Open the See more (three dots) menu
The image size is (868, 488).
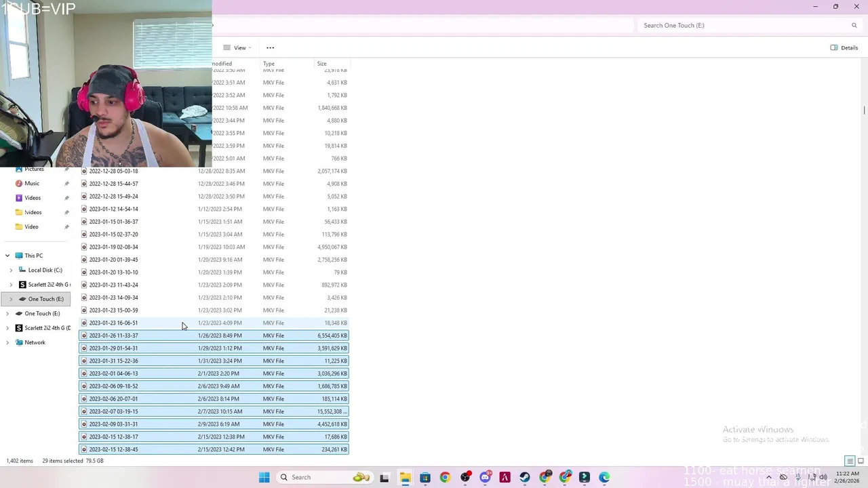pyautogui.click(x=270, y=47)
